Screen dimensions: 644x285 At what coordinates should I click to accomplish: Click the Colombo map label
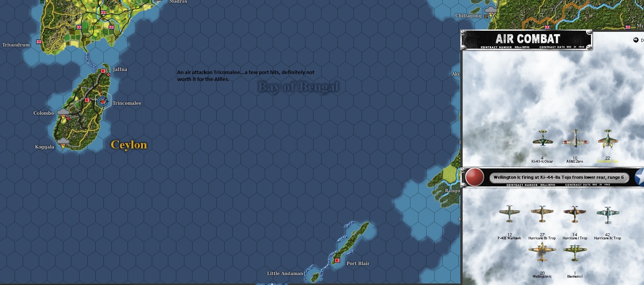tap(43, 113)
